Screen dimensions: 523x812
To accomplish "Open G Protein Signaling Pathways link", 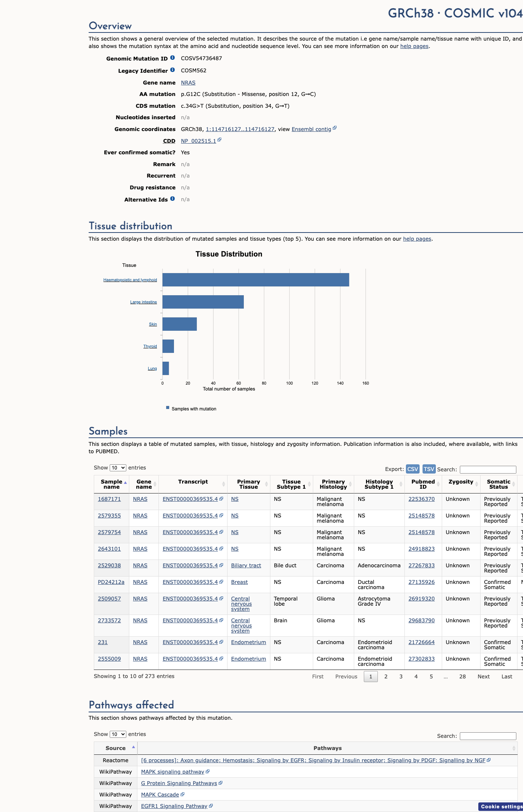I will coord(179,783).
